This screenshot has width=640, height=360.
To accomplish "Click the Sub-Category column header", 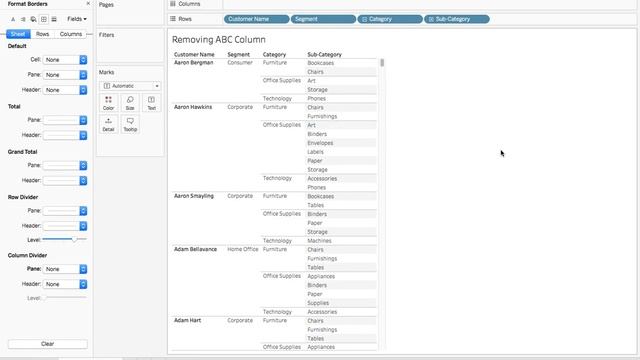I will (x=324, y=54).
